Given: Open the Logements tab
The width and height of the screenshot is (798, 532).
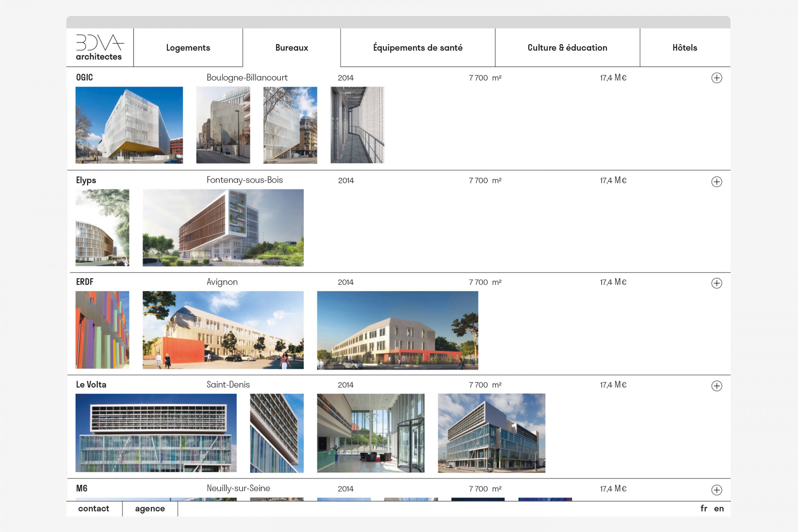Looking at the screenshot, I should pos(188,48).
